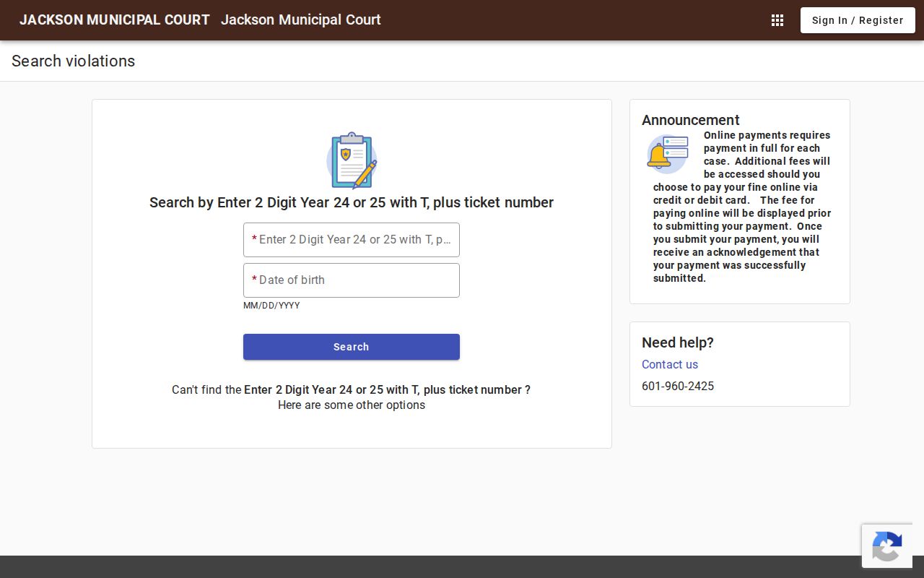Click the clipboard ticket icon
924x578 pixels.
pyautogui.click(x=352, y=160)
